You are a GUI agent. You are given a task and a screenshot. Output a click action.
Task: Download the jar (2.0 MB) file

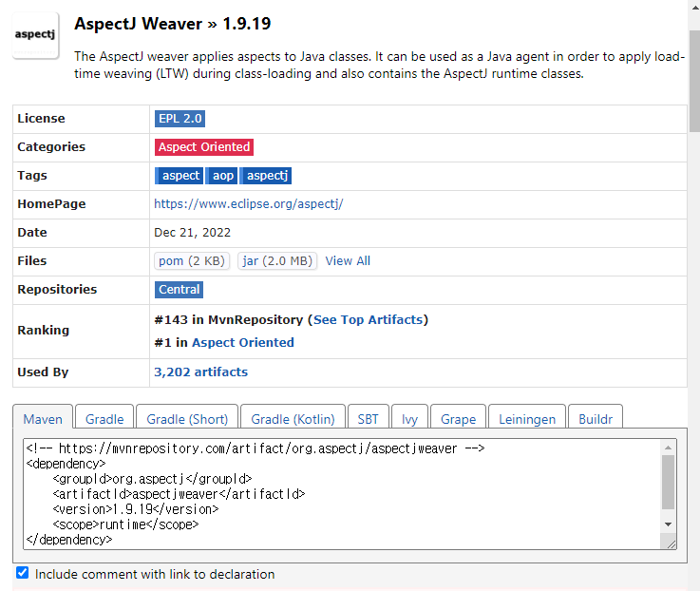(x=277, y=261)
